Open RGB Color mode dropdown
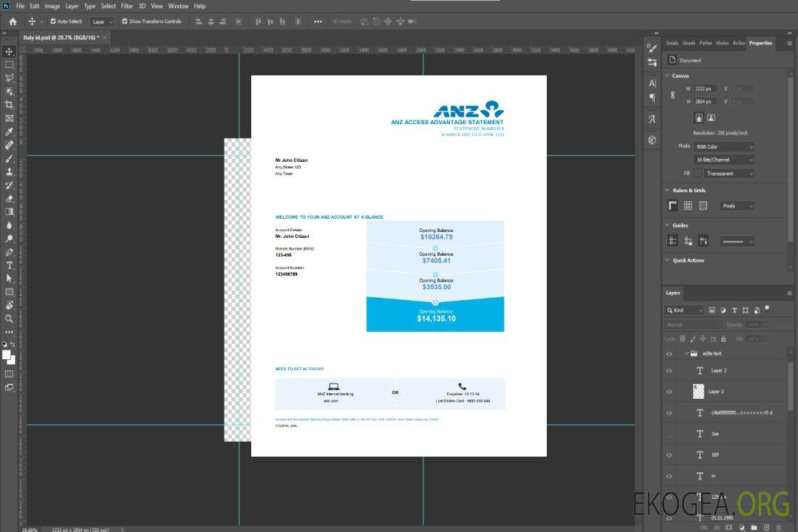This screenshot has height=532, width=798. tap(723, 146)
